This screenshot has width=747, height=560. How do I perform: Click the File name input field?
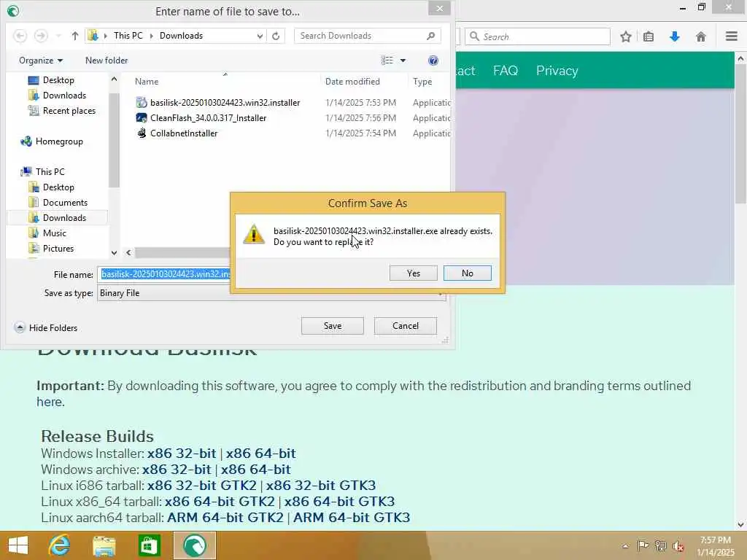point(164,274)
